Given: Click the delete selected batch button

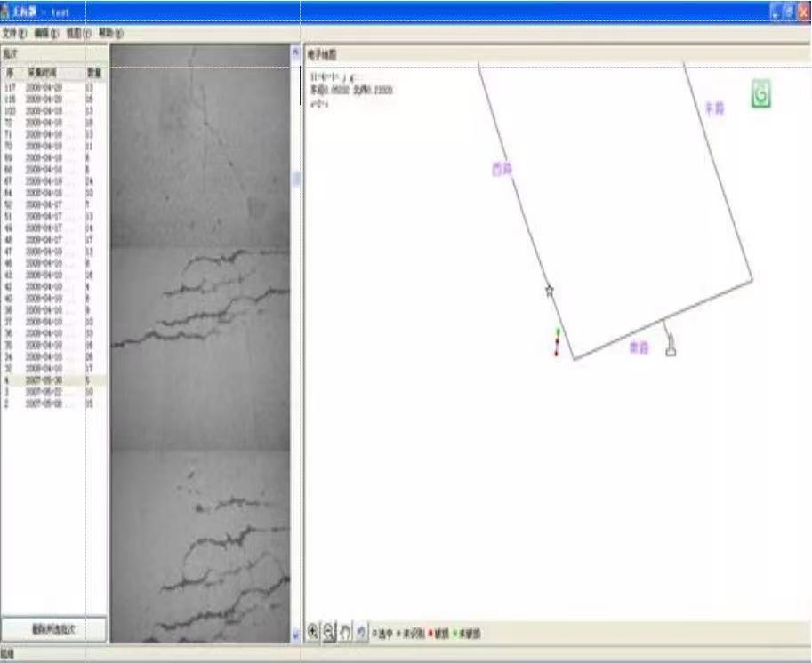Looking at the screenshot, I should [54, 629].
